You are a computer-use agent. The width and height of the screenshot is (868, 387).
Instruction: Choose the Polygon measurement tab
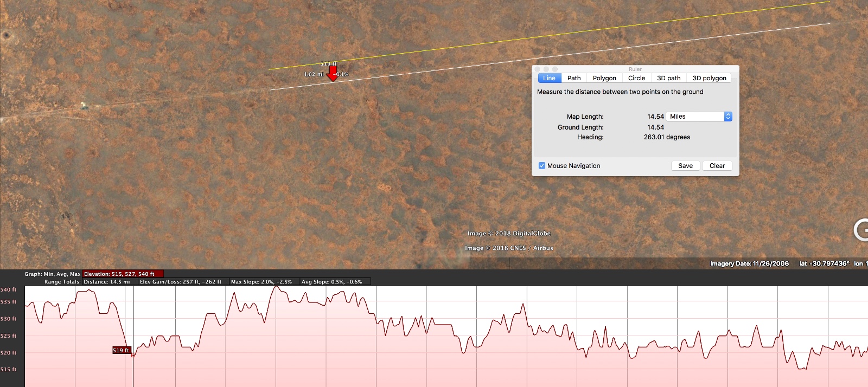point(604,78)
